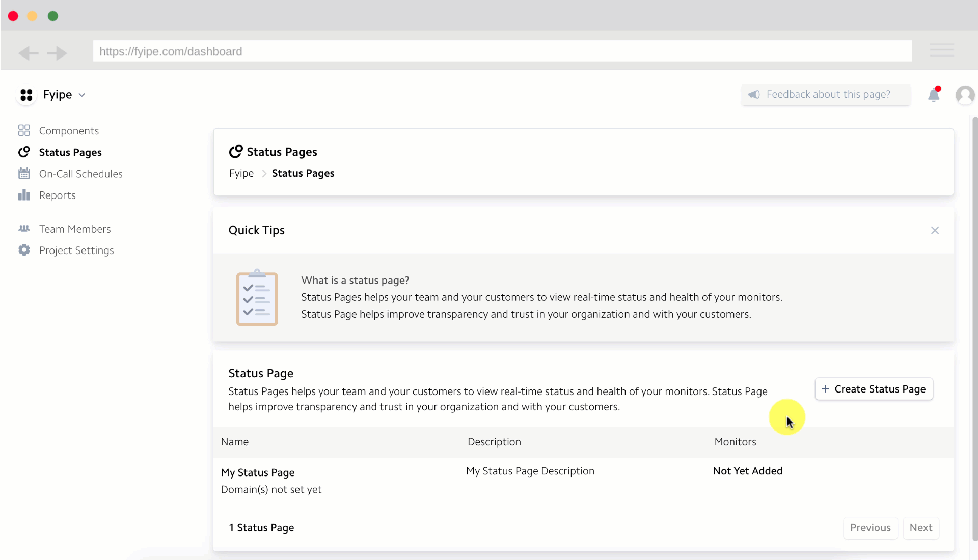Screen dimensions: 978x560
Task: Click the Team Members people icon
Action: [x=23, y=229]
